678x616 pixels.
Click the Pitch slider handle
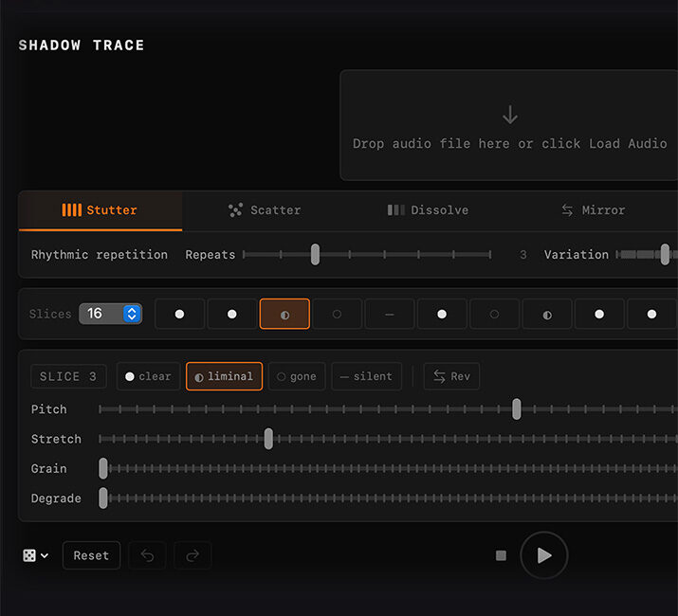coord(517,409)
